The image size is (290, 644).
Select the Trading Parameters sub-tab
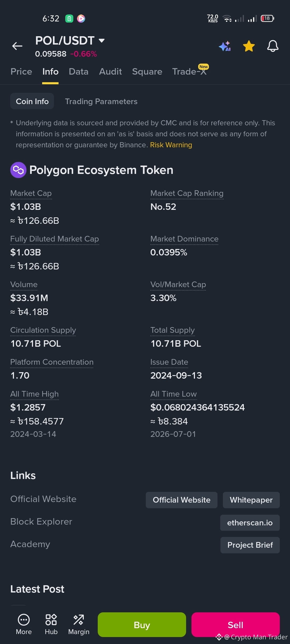tap(101, 101)
